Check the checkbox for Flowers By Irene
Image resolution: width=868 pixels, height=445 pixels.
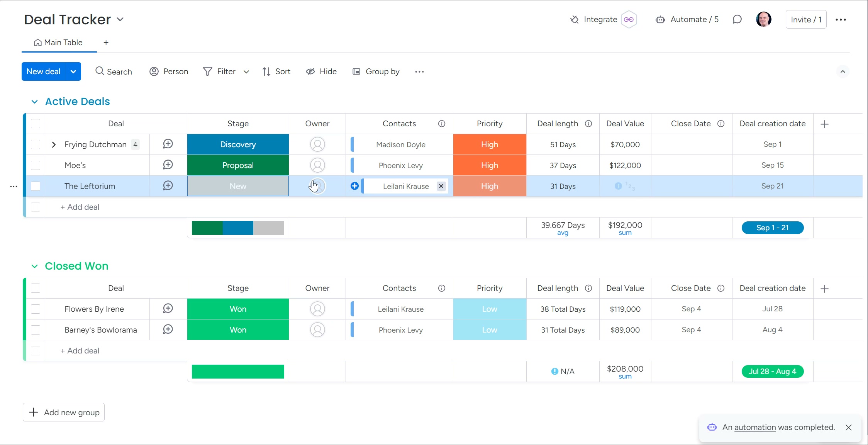tap(36, 309)
